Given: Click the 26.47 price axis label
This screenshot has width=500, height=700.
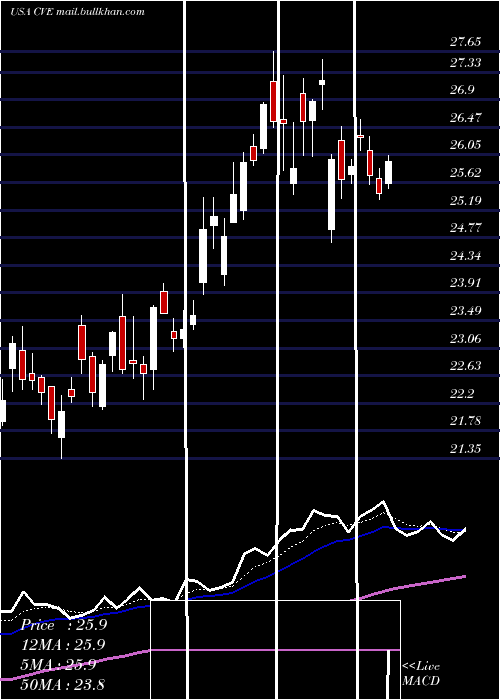Looking at the screenshot, I should click(465, 118).
